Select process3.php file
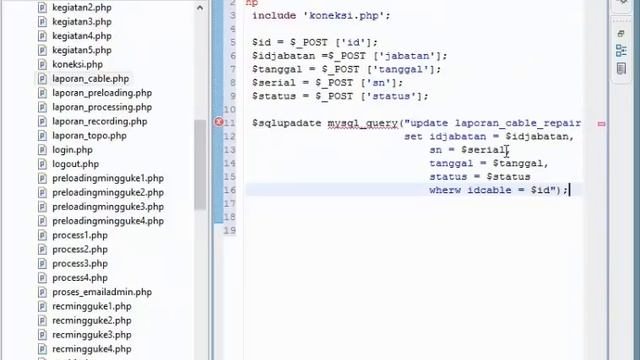The width and height of the screenshot is (640, 360). 80,264
